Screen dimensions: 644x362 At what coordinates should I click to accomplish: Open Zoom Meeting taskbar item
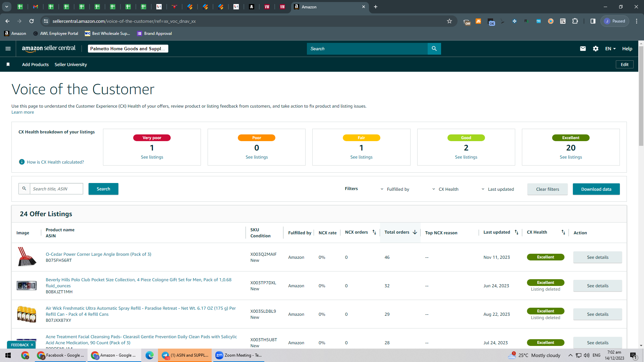click(239, 355)
